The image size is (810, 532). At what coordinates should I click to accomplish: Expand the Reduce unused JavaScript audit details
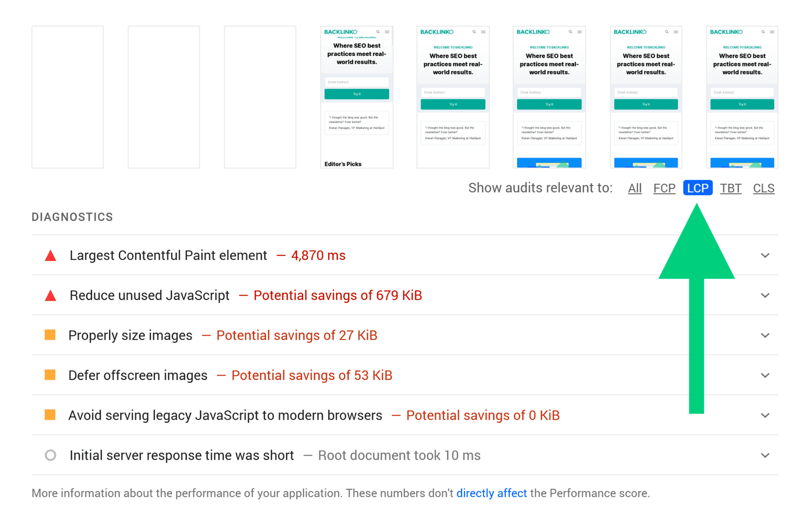(x=765, y=295)
